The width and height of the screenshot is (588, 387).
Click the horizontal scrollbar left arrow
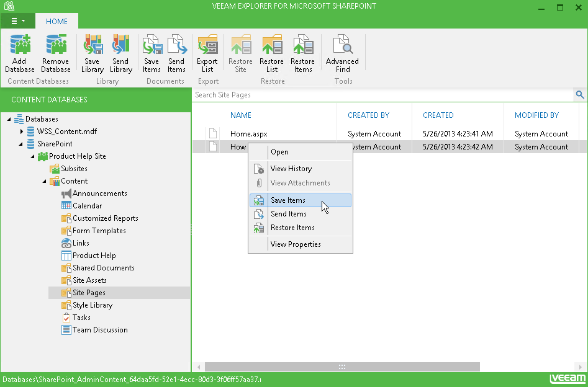(x=199, y=367)
